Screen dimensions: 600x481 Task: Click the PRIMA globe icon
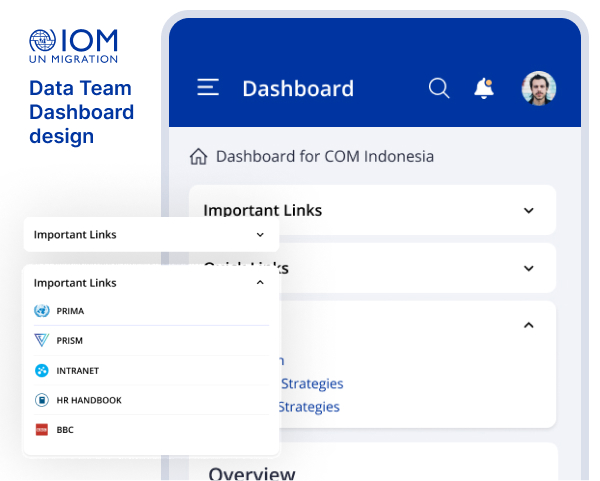(41, 311)
